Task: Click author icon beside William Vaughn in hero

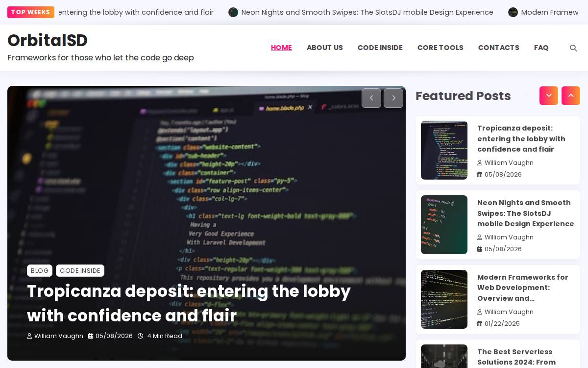Action: click(x=29, y=336)
